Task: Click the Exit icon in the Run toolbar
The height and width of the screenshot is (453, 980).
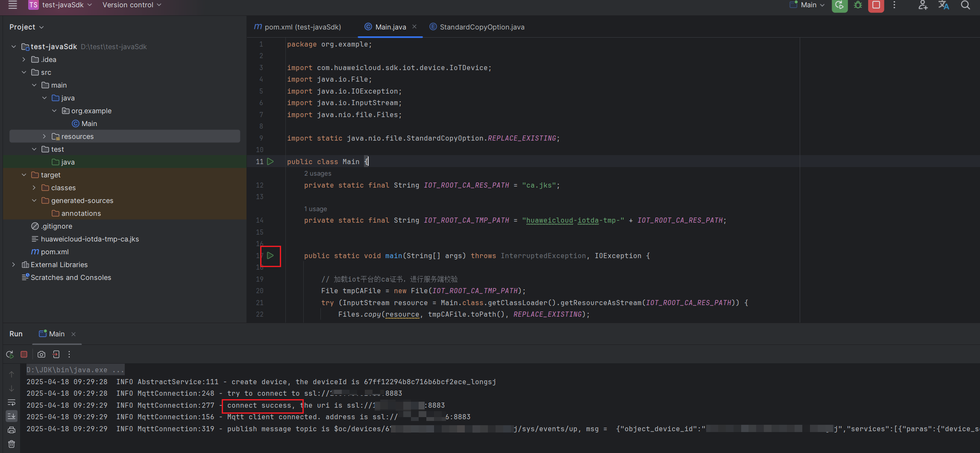Action: 56,354
